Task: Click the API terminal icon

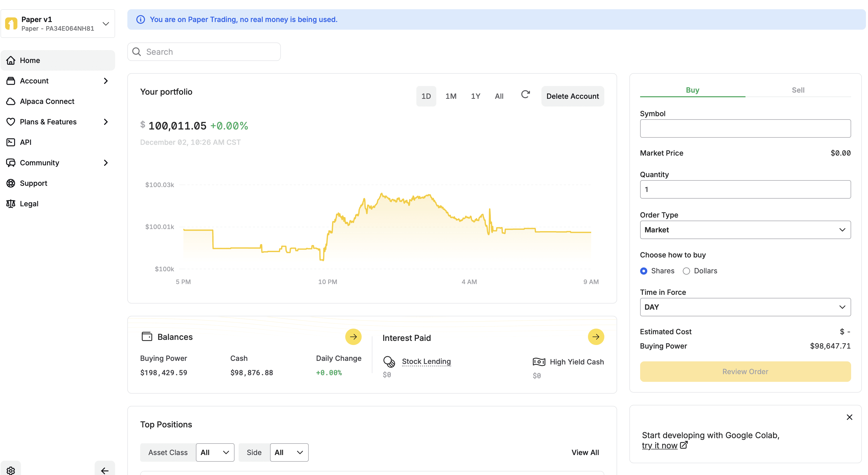Action: [11, 142]
